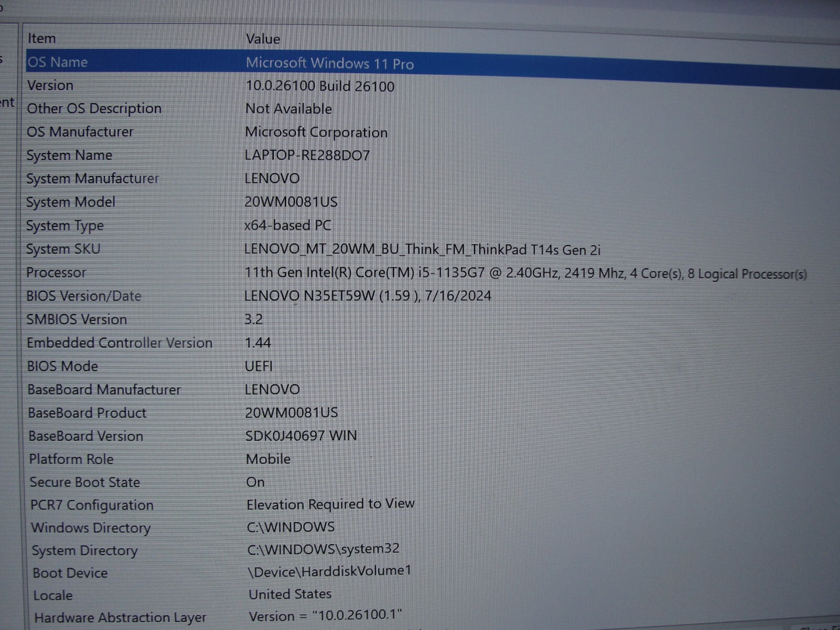This screenshot has height=630, width=840.
Task: Click the Platform Role entry
Action: point(72,459)
